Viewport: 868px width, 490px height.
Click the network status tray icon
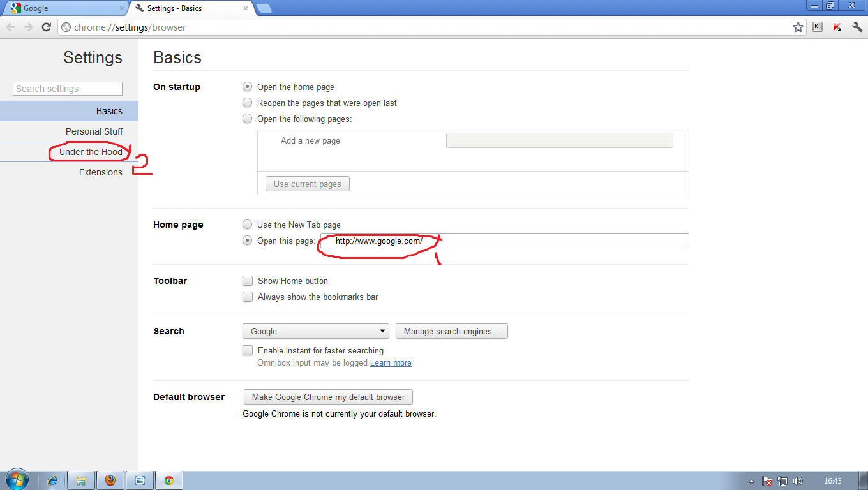click(x=782, y=481)
